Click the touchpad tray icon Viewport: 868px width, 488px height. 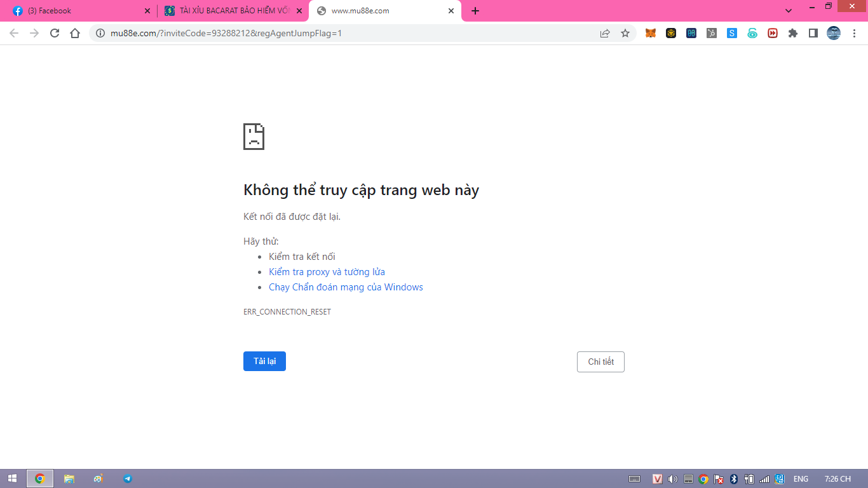(x=688, y=479)
